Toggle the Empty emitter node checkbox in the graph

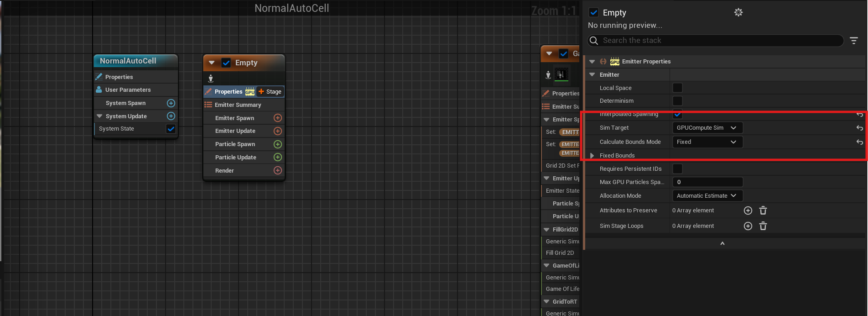click(x=226, y=63)
